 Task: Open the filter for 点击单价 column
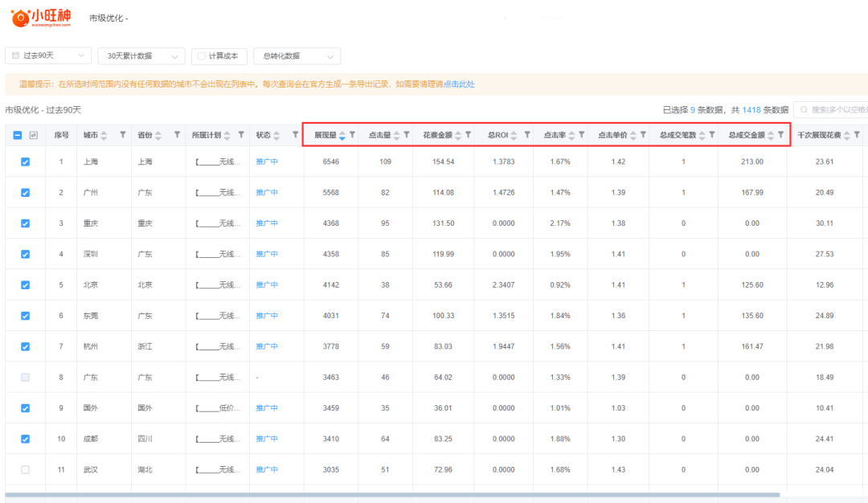tap(643, 134)
